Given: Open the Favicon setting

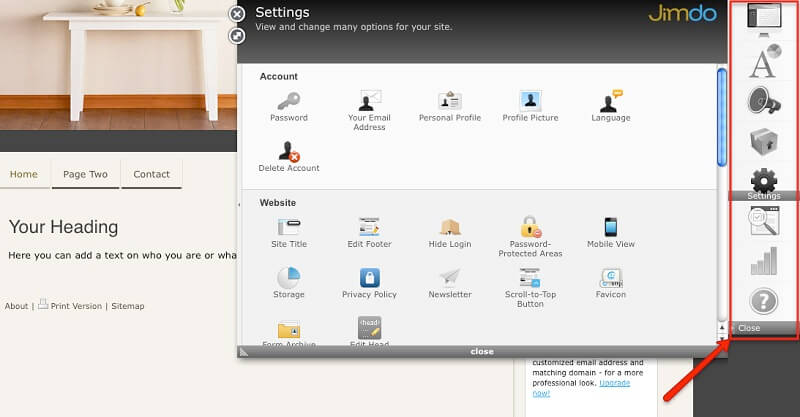Looking at the screenshot, I should pyautogui.click(x=611, y=283).
